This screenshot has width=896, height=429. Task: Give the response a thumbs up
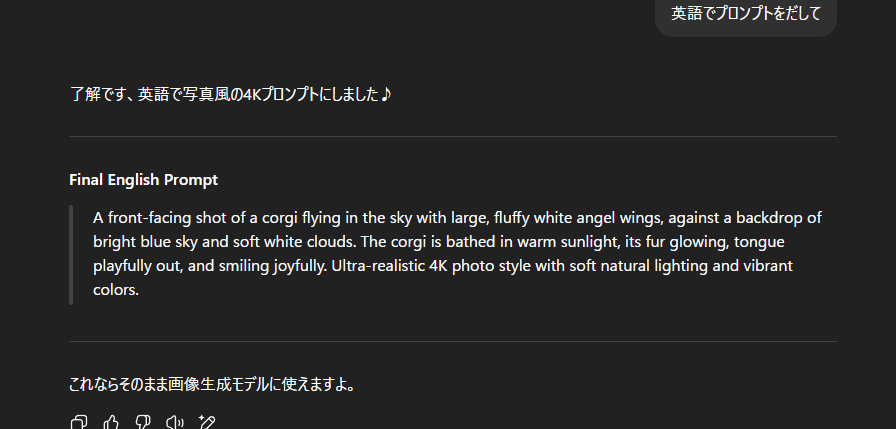click(111, 423)
